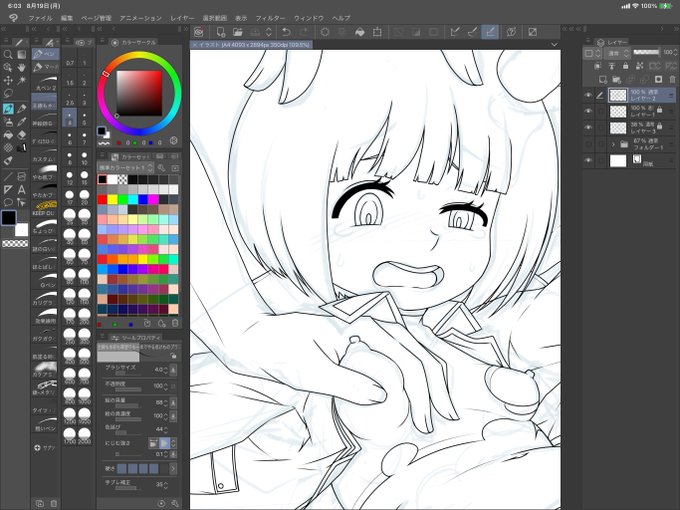The width and height of the screenshot is (680, 510).
Task: Open フィルター menu
Action: pos(270,18)
